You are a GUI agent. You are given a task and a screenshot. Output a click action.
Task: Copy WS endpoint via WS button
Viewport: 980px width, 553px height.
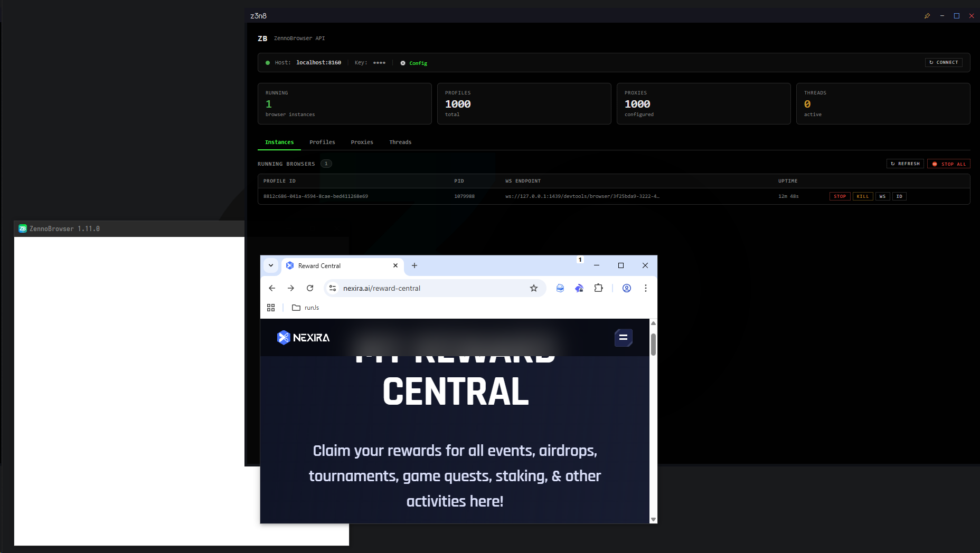[x=883, y=196]
